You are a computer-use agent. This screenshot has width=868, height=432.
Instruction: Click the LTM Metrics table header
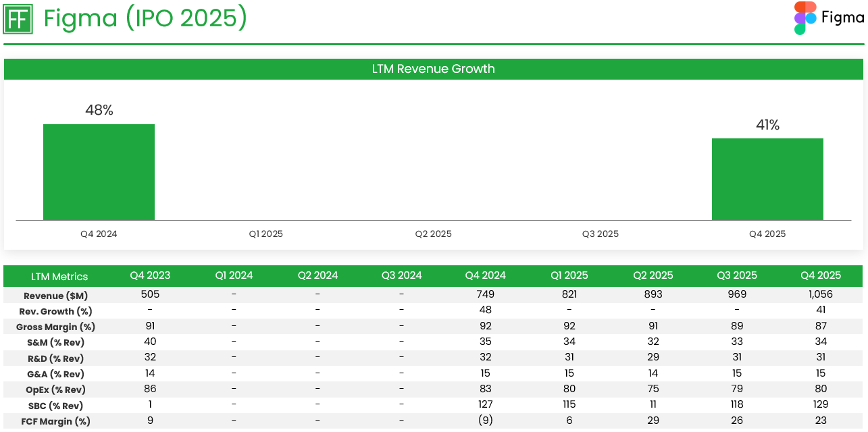[x=59, y=277]
